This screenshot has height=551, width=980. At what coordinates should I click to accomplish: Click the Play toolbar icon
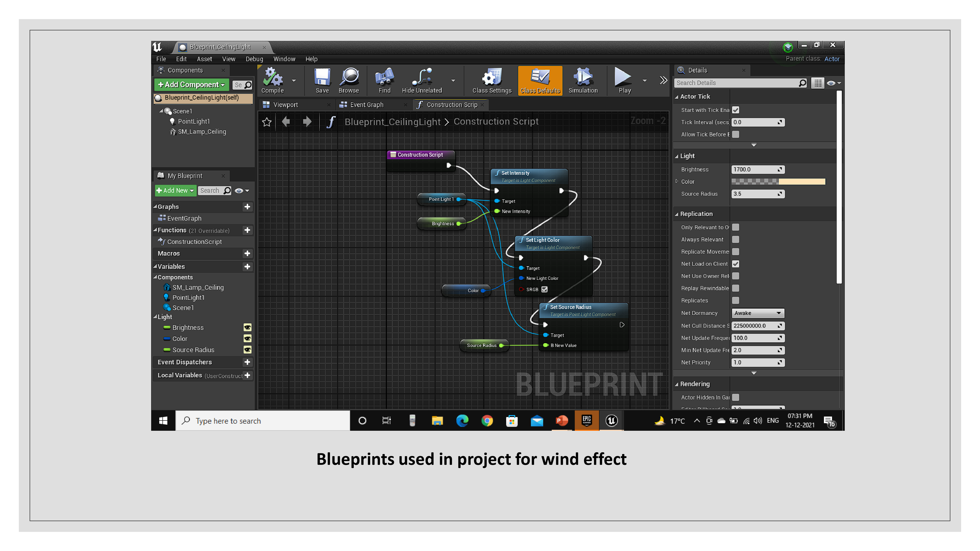coord(624,80)
